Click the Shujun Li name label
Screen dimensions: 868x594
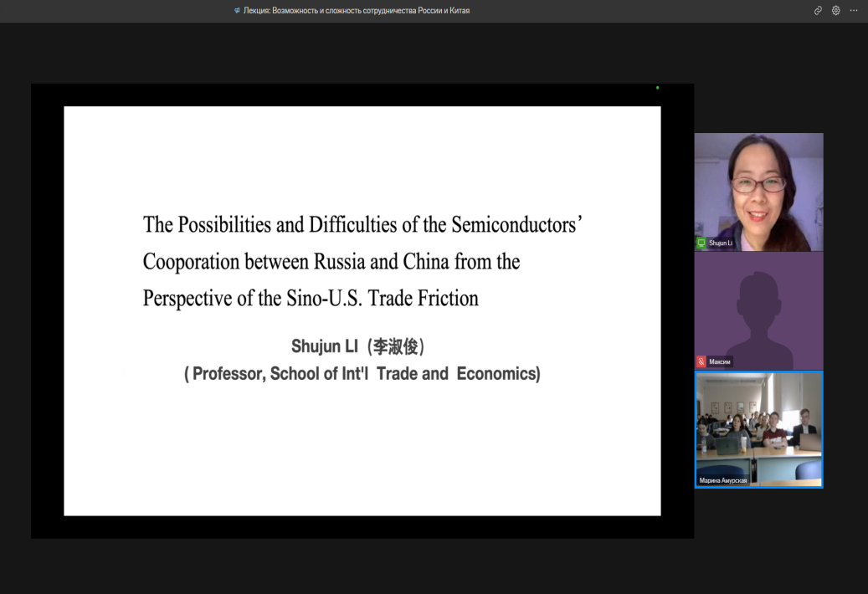click(x=722, y=243)
